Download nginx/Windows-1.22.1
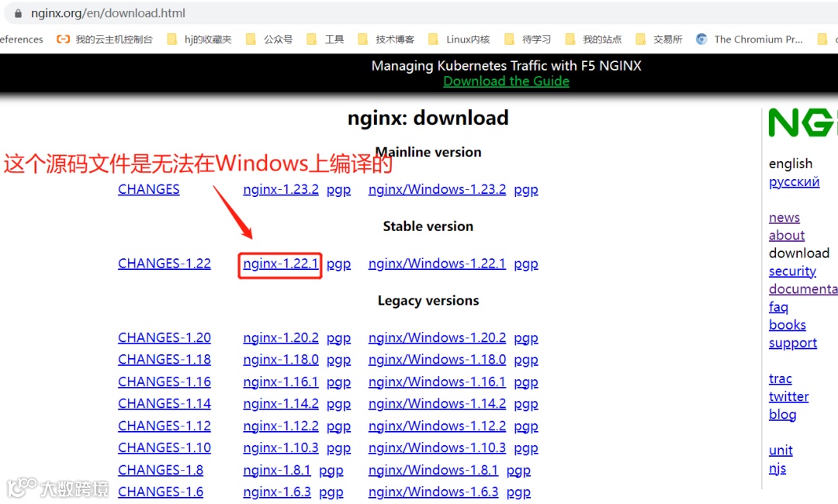Viewport: 838px width, 504px height. coord(437,264)
